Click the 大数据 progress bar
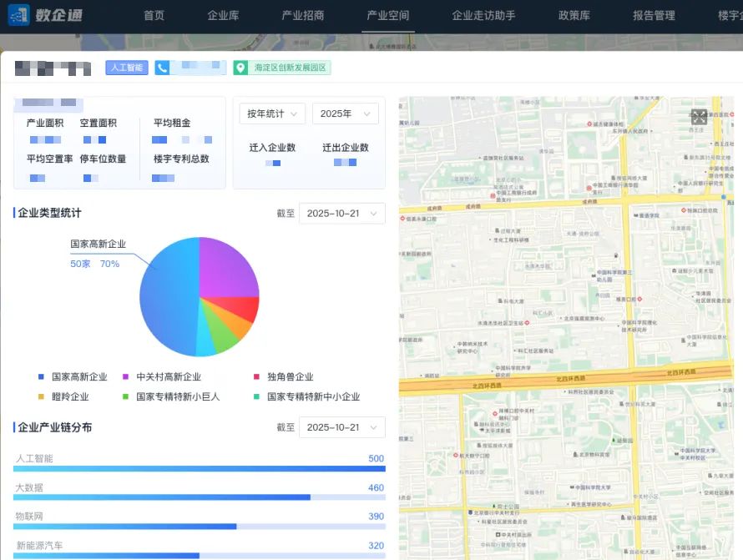The height and width of the screenshot is (560, 743). pos(200,497)
